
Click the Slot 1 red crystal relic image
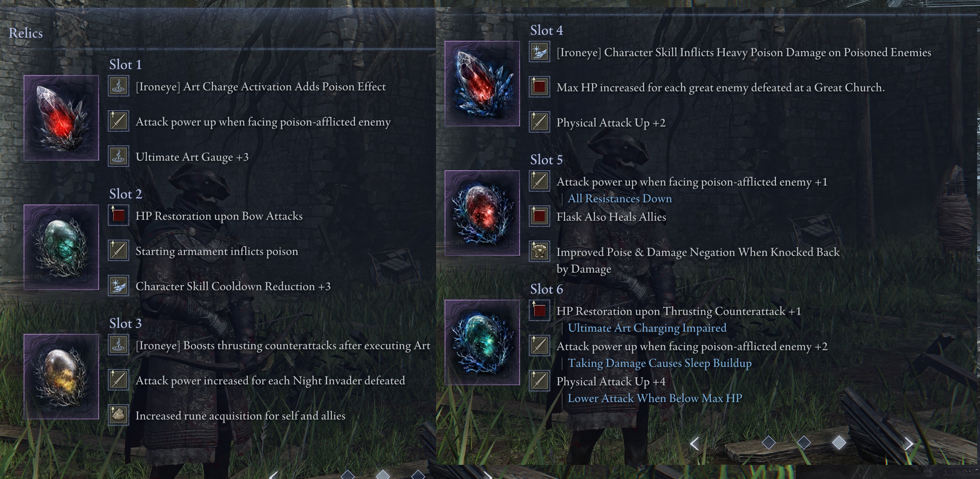click(61, 117)
